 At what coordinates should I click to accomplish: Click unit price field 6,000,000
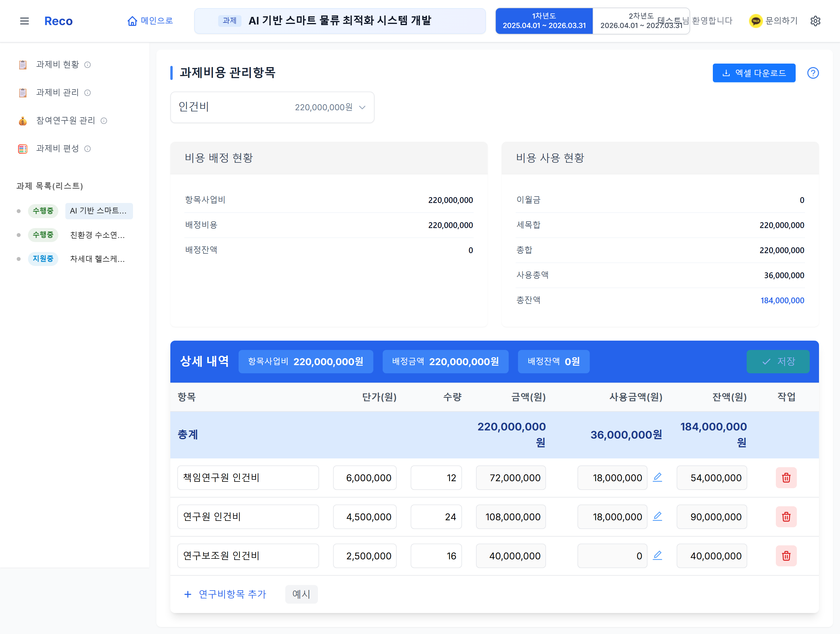coord(365,478)
